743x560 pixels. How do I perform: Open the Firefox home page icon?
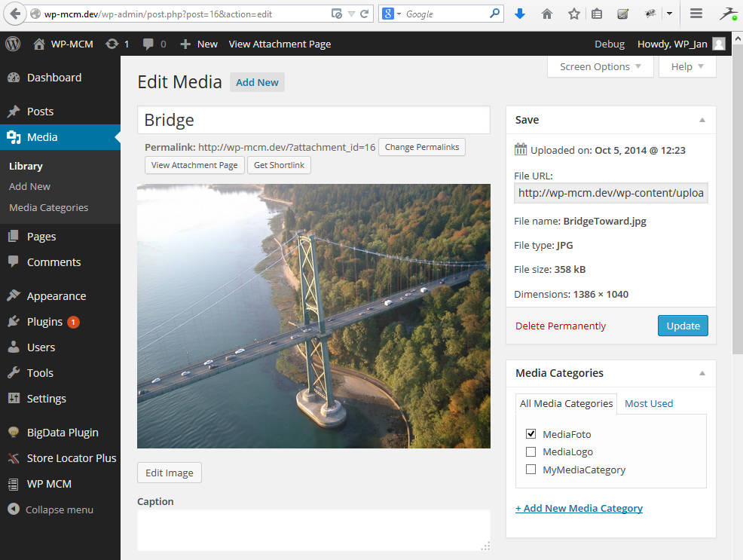pos(547,14)
